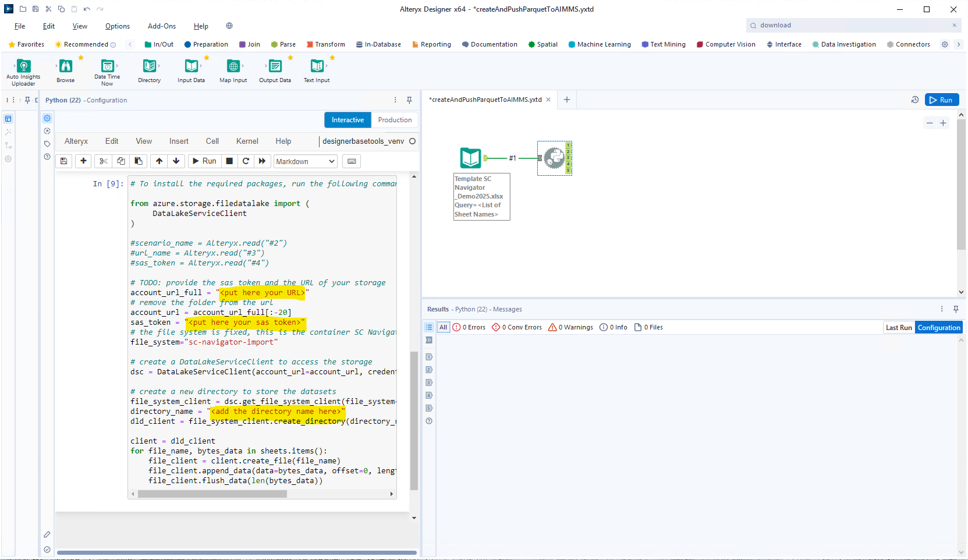Click the canvas vertical scrollbar
The width and height of the screenshot is (968, 560).
tap(961, 184)
